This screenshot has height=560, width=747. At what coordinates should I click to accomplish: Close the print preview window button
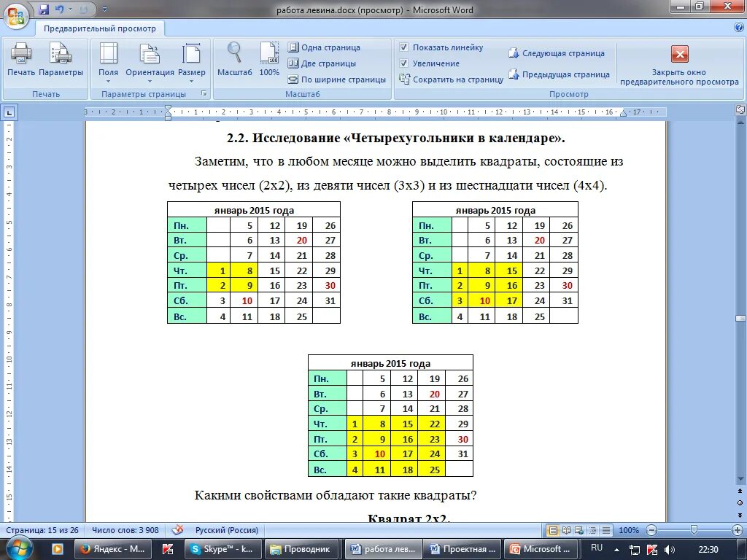click(679, 66)
